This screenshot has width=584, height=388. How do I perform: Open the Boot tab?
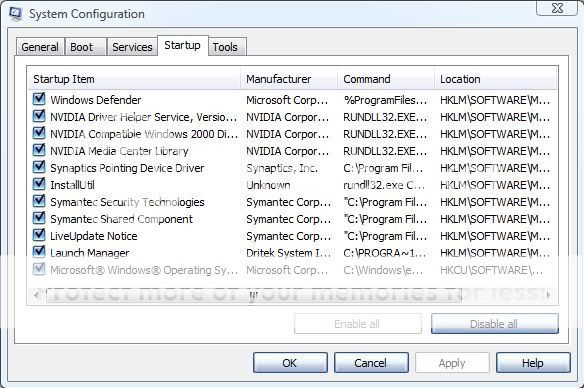(86, 47)
